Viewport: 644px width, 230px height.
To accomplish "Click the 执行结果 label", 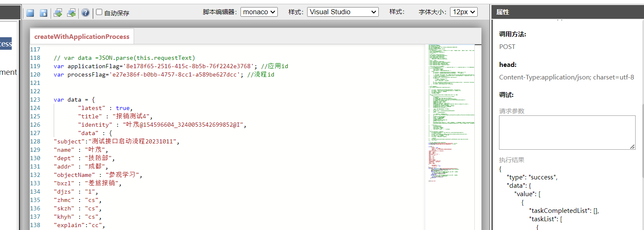I will click(x=512, y=160).
